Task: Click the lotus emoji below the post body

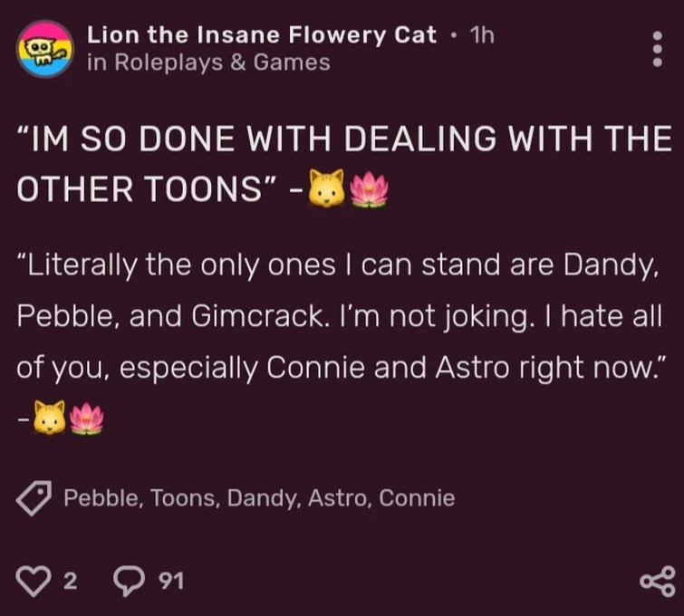Action: [x=88, y=418]
